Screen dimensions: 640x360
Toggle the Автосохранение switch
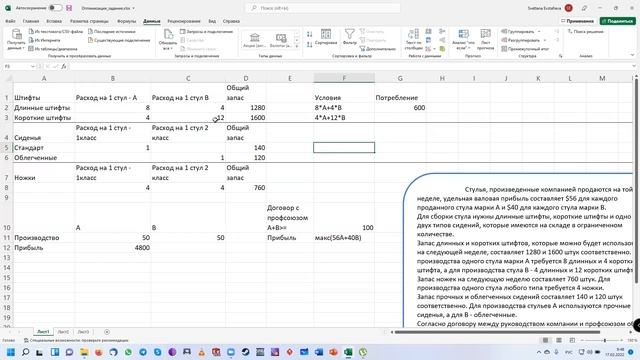(x=56, y=8)
